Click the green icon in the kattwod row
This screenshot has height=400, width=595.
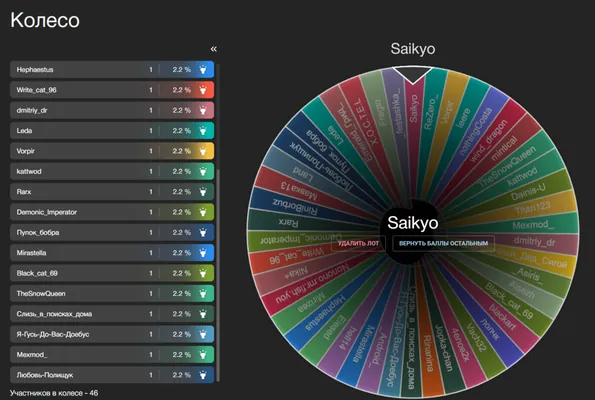(x=203, y=172)
